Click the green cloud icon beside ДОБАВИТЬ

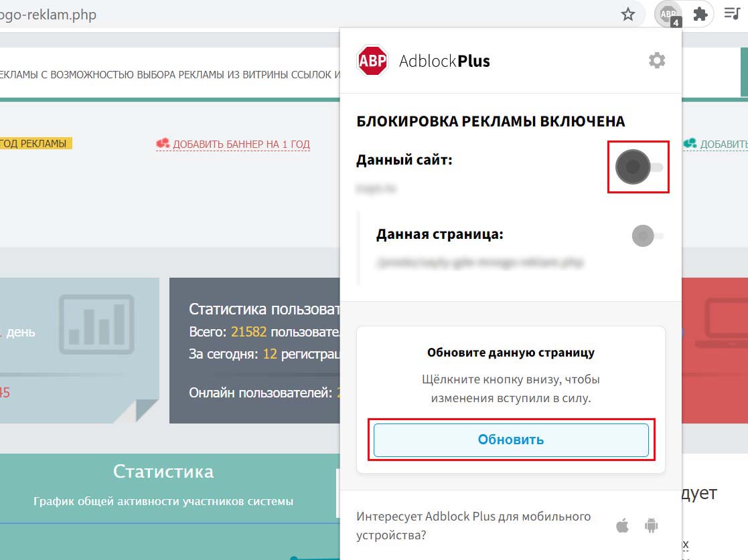pyautogui.click(x=690, y=143)
